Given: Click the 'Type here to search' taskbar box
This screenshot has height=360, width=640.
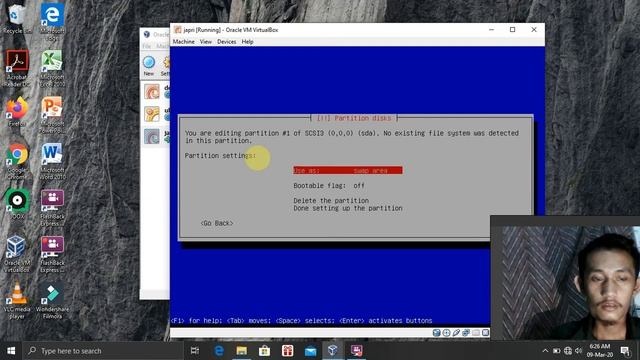Looking at the screenshot, I should [103, 351].
